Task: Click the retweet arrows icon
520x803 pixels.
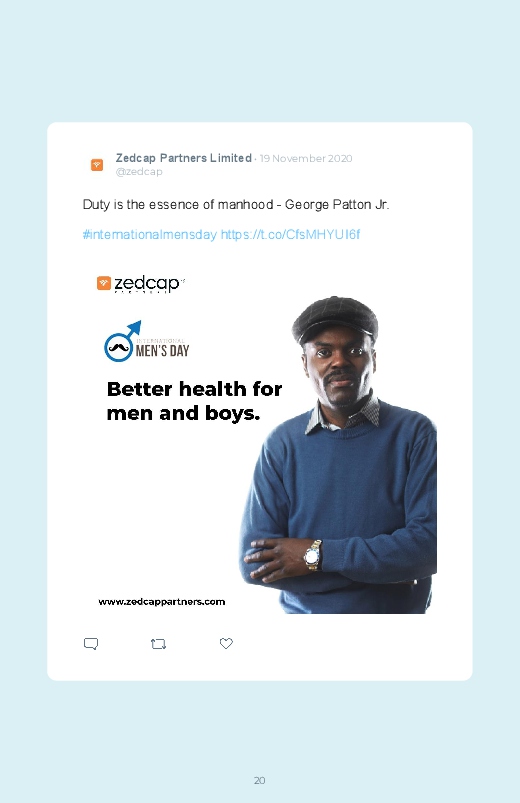Action: click(158, 644)
